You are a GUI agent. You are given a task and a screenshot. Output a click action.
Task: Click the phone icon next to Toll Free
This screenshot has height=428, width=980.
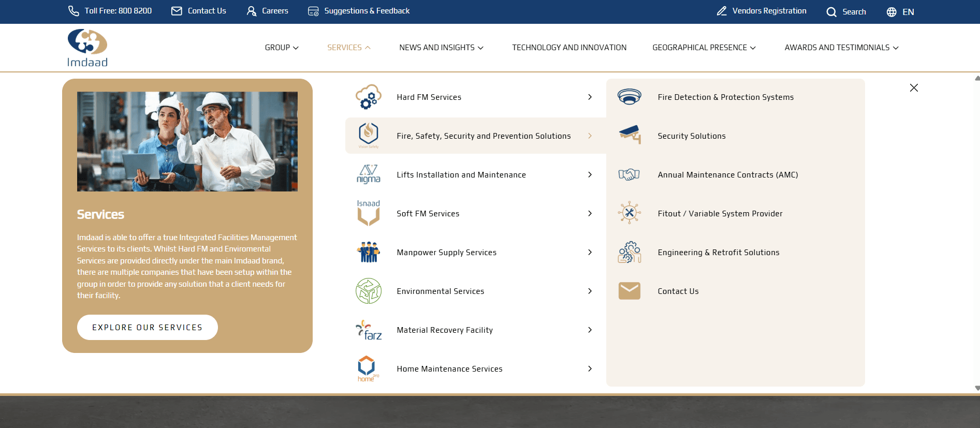click(x=74, y=11)
